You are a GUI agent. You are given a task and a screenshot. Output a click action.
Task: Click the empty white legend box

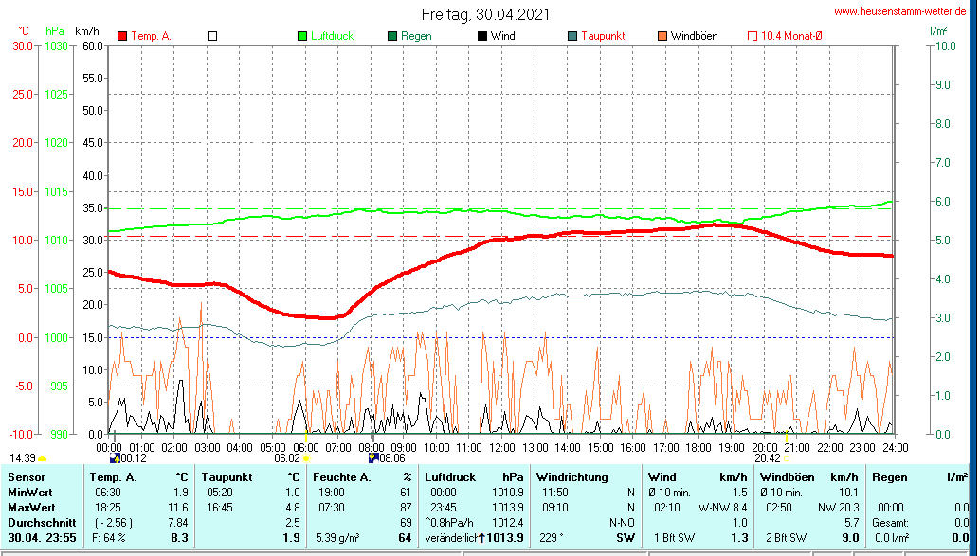tap(212, 36)
